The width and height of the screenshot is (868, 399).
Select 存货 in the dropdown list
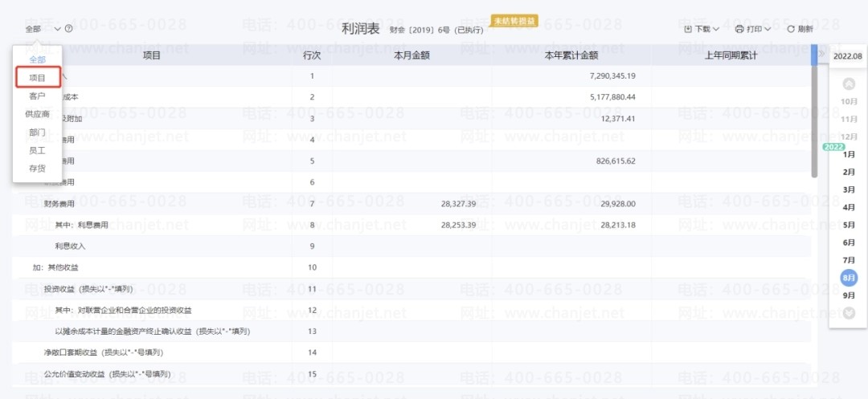click(38, 169)
